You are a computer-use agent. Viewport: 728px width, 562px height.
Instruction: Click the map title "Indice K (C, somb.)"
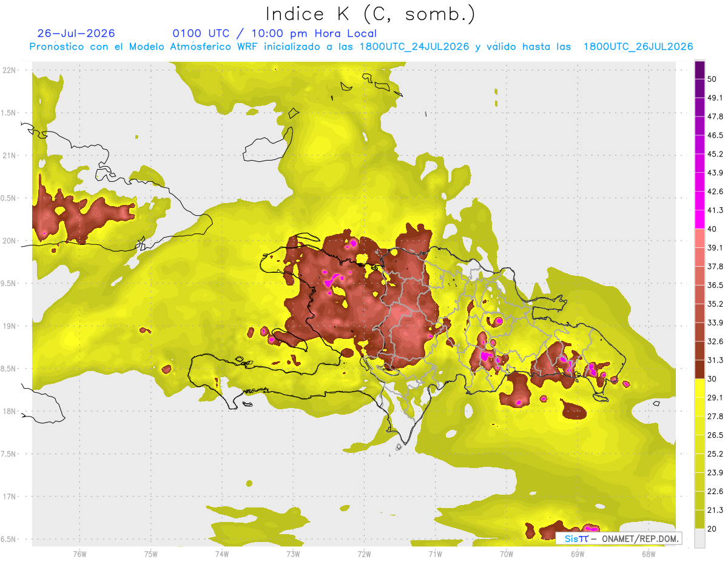click(x=371, y=13)
